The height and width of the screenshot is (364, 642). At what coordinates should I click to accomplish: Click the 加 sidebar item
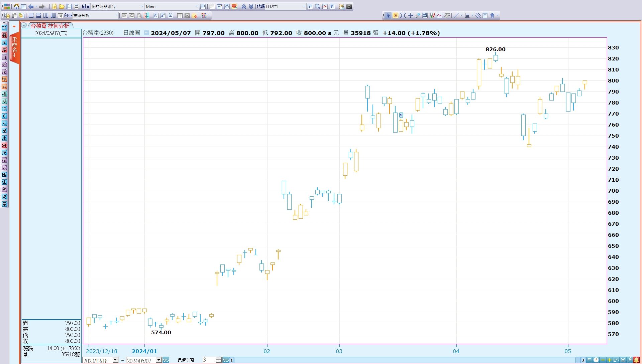click(x=4, y=28)
